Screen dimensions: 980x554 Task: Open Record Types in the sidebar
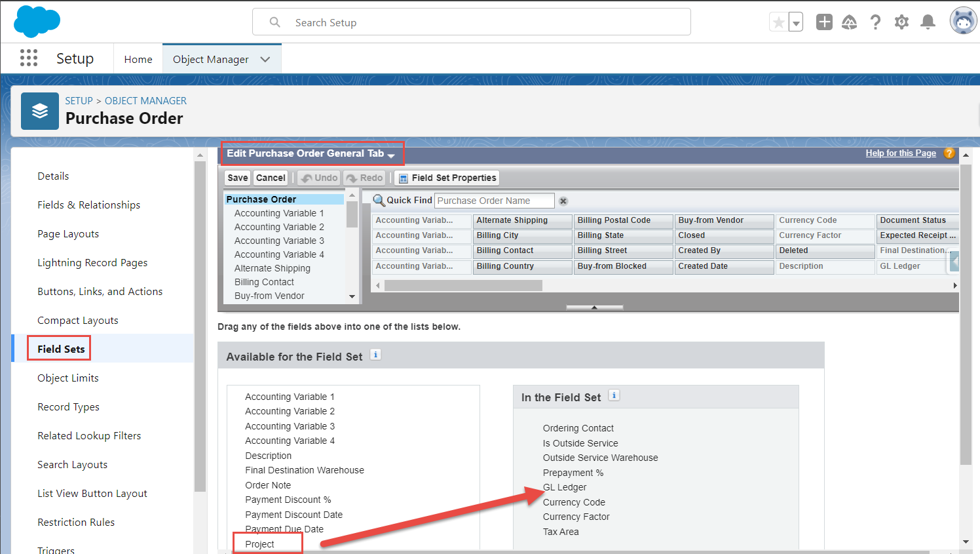[x=69, y=406]
